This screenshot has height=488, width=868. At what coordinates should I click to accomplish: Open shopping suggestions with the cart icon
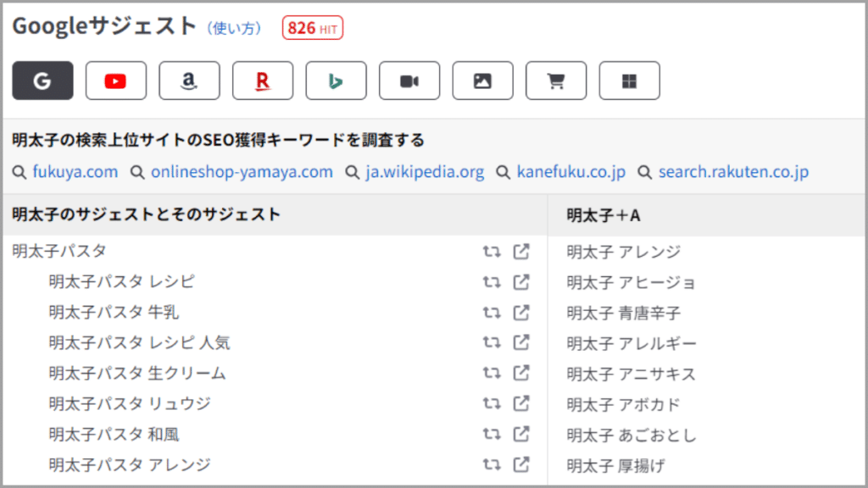pos(556,80)
